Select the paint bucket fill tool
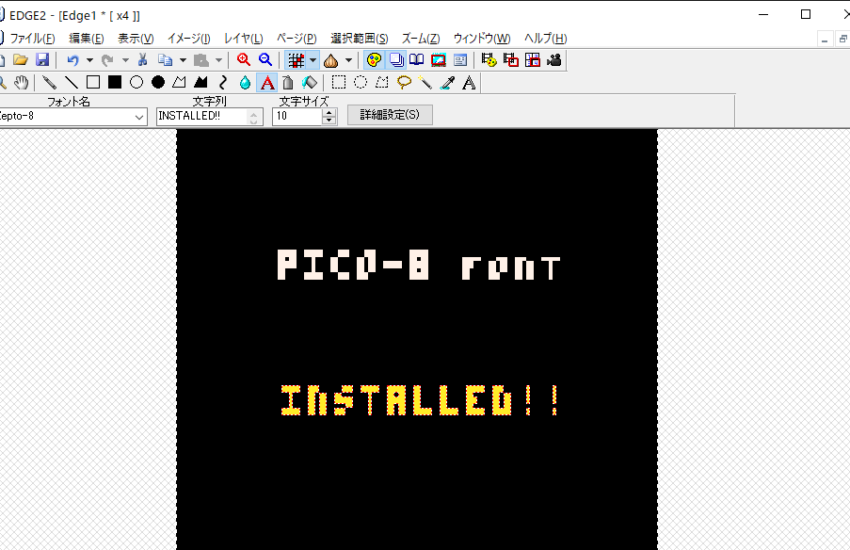The image size is (850, 550). pyautogui.click(x=310, y=82)
